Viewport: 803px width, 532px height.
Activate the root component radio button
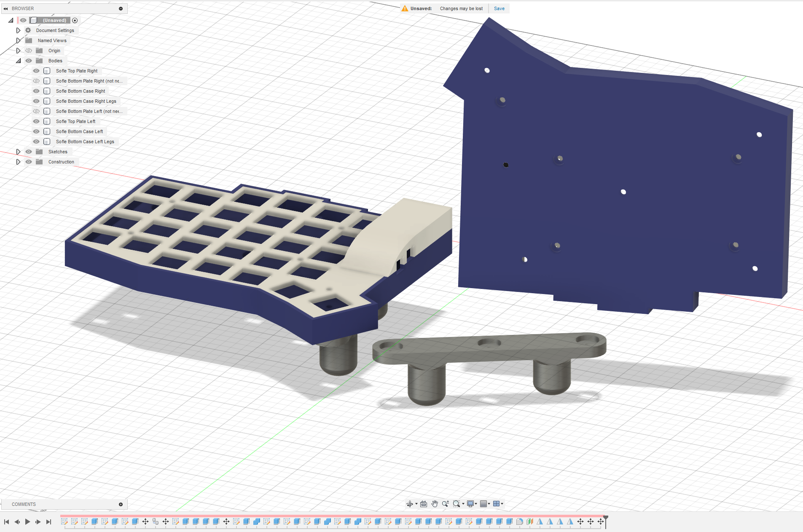[75, 20]
